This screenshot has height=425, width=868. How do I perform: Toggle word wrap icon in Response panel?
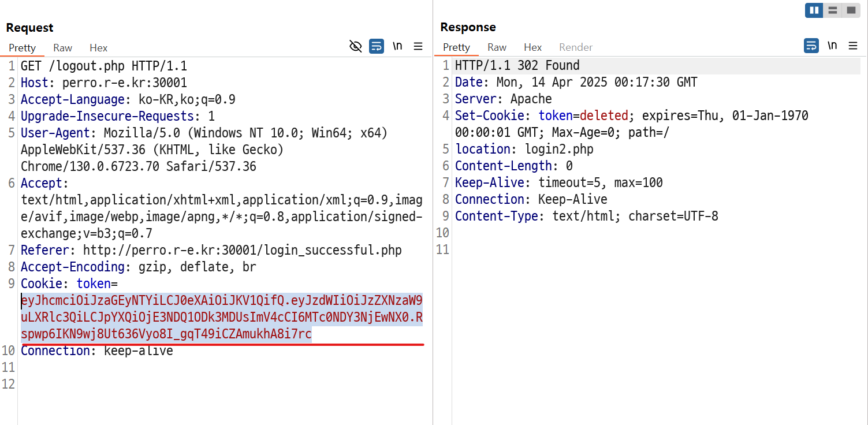click(x=811, y=46)
